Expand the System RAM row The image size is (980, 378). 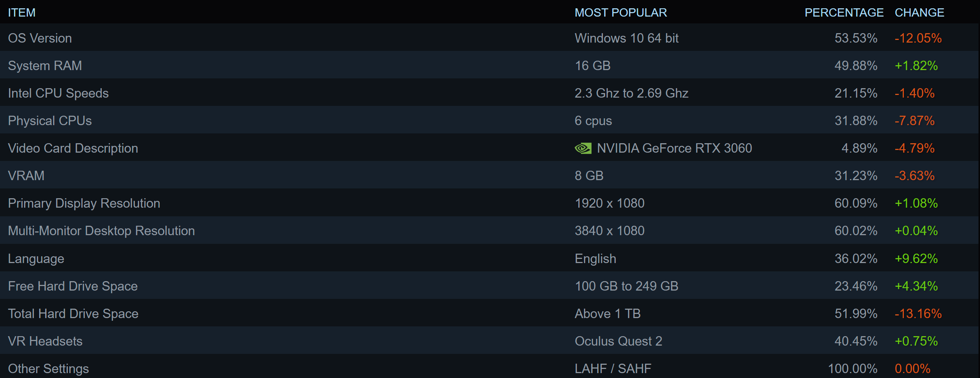(x=45, y=66)
